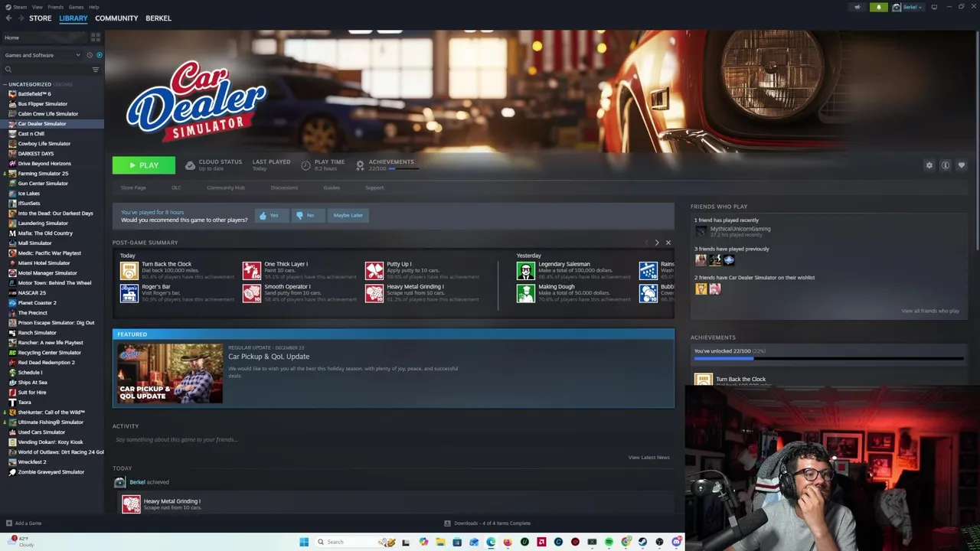Select Red Dead Redemption 2 in library
Image resolution: width=980 pixels, height=551 pixels.
46,363
